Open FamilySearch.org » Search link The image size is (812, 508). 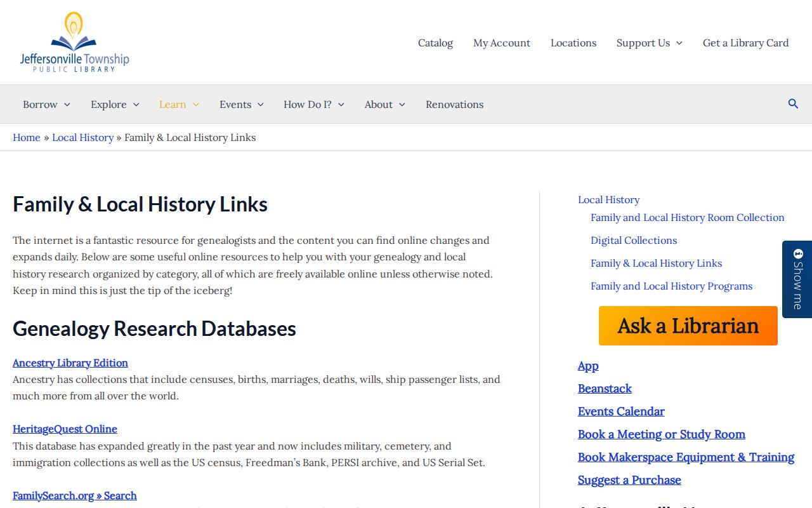point(75,495)
